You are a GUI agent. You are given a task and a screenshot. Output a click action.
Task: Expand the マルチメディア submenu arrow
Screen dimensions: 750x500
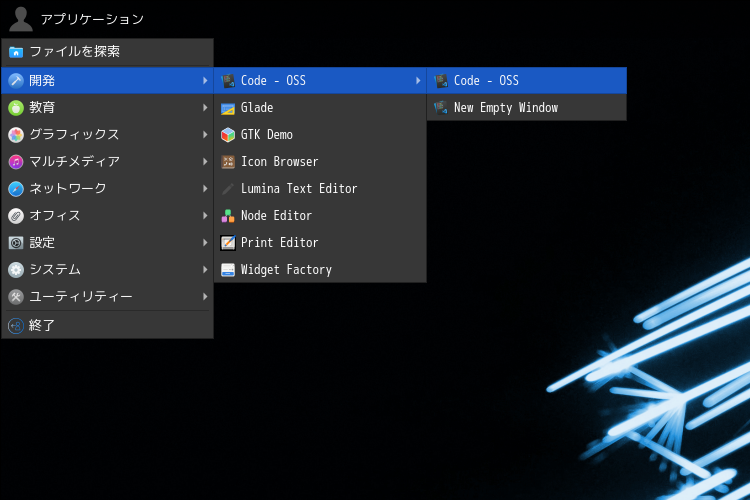[204, 162]
